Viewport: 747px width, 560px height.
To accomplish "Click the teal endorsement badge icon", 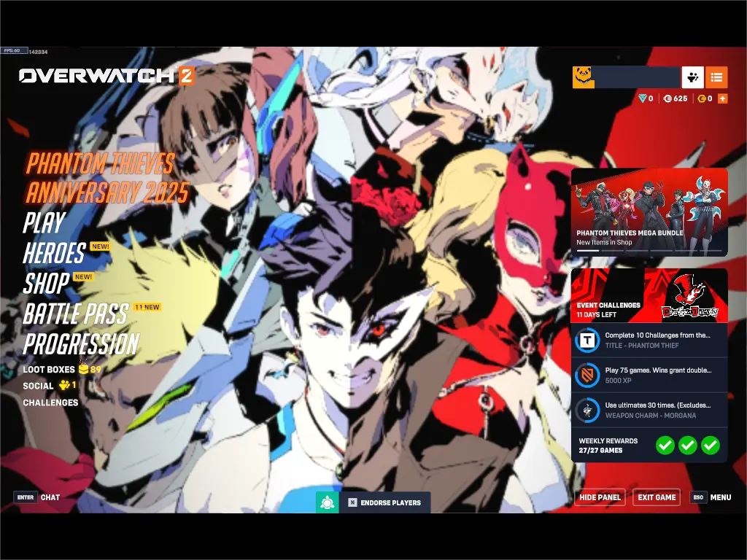I will [328, 502].
